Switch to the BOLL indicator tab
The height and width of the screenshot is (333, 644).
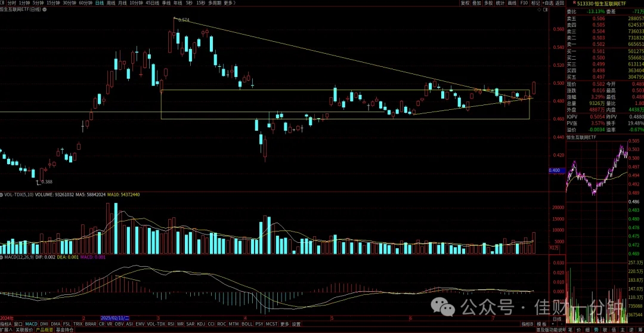tap(247, 324)
